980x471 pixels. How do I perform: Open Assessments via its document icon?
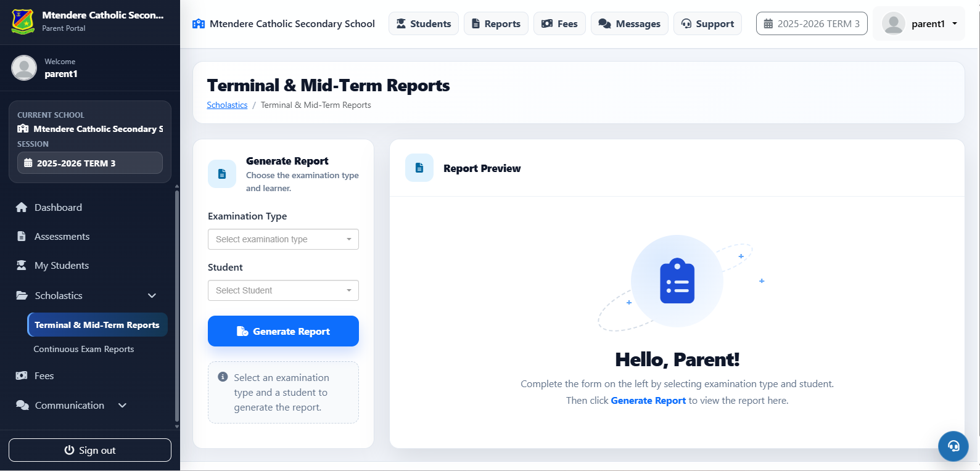click(x=22, y=236)
